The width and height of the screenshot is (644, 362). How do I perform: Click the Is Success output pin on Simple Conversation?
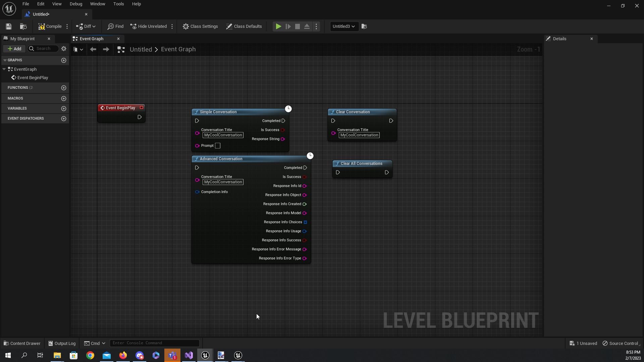click(x=283, y=130)
